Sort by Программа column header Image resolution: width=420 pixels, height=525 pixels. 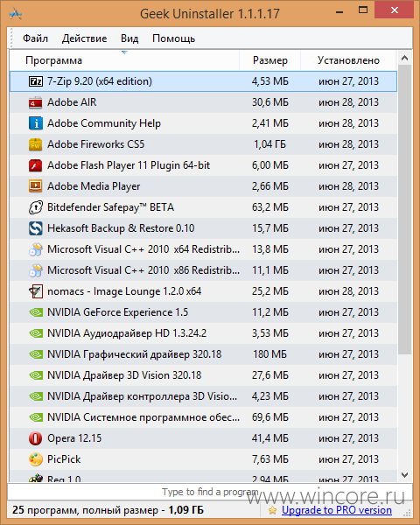124,60
